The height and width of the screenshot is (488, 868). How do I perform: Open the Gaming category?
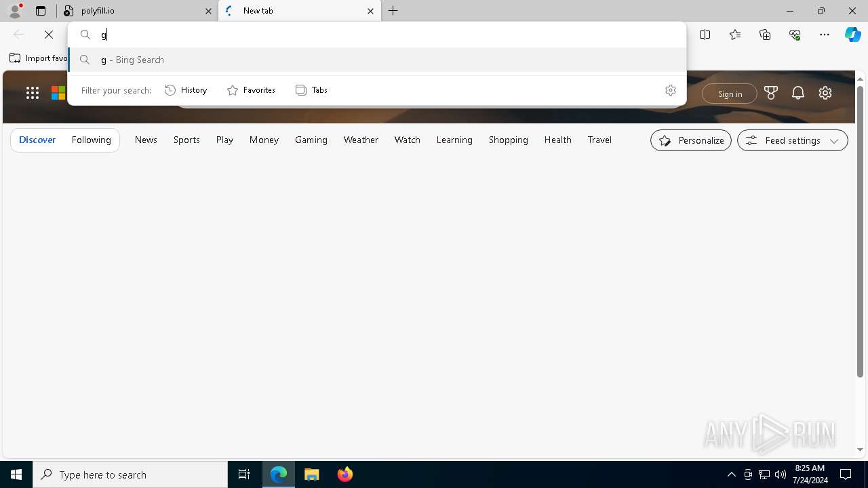(x=311, y=140)
